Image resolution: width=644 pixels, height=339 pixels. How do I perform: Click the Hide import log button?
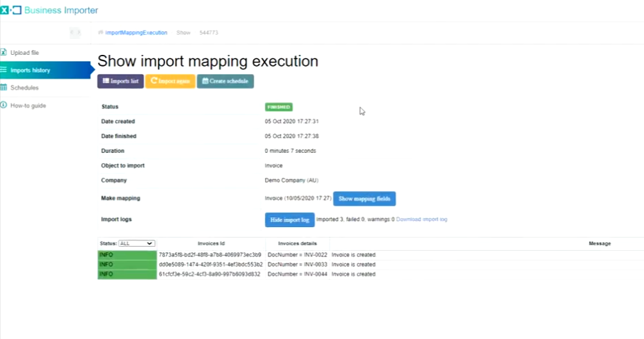[x=289, y=220]
